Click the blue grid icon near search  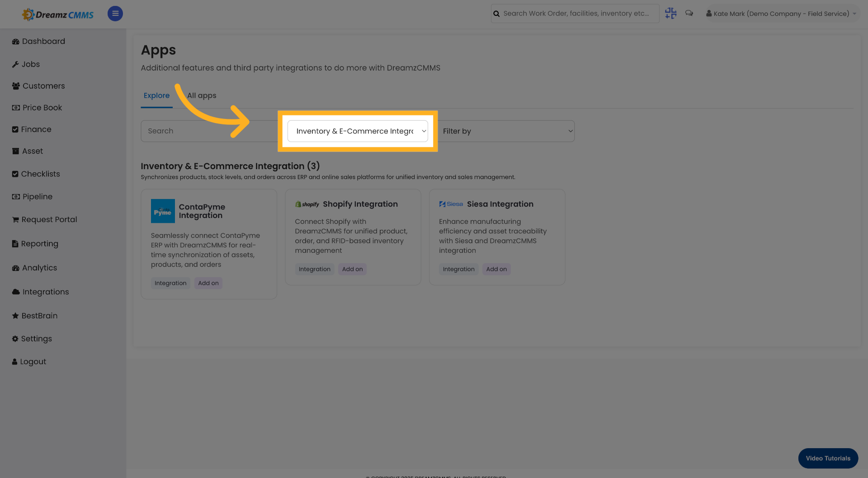670,13
